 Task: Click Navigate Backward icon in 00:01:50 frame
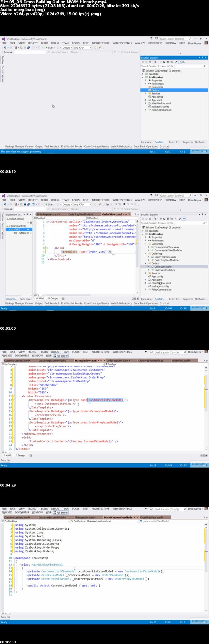point(5,48)
